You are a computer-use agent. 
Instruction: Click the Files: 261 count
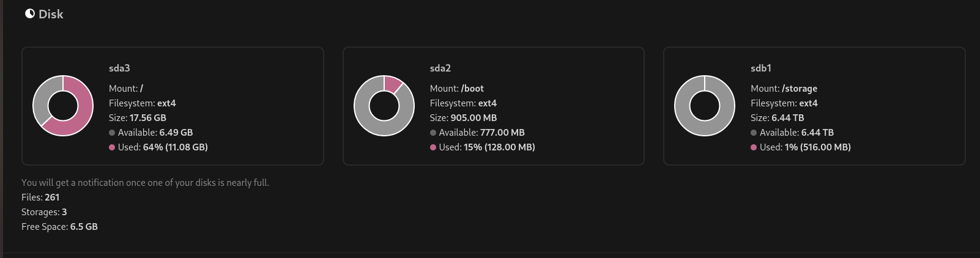click(x=40, y=197)
